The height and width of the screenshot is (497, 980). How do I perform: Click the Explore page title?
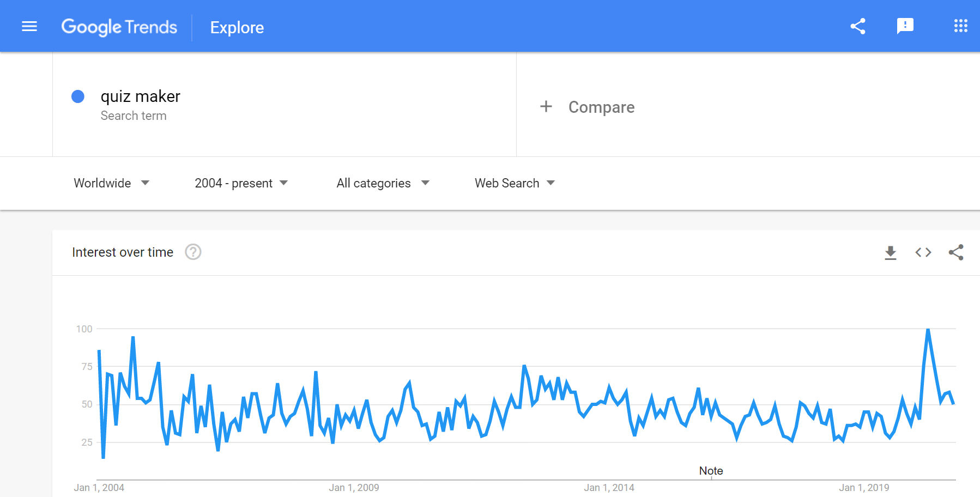237,28
